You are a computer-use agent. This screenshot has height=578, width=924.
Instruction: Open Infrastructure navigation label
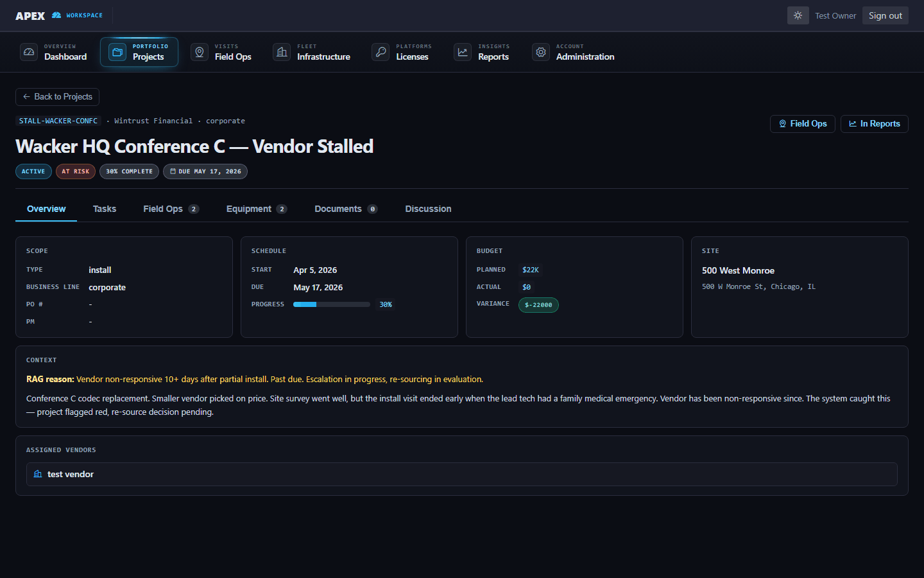pos(323,57)
